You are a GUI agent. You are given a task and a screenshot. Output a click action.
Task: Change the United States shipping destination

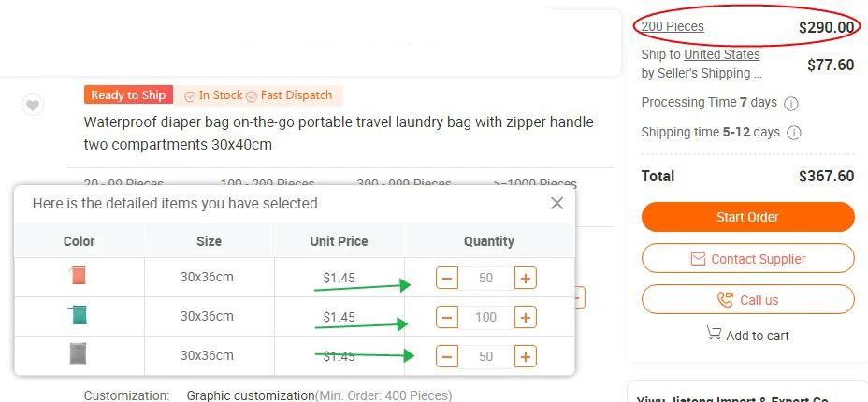(722, 55)
